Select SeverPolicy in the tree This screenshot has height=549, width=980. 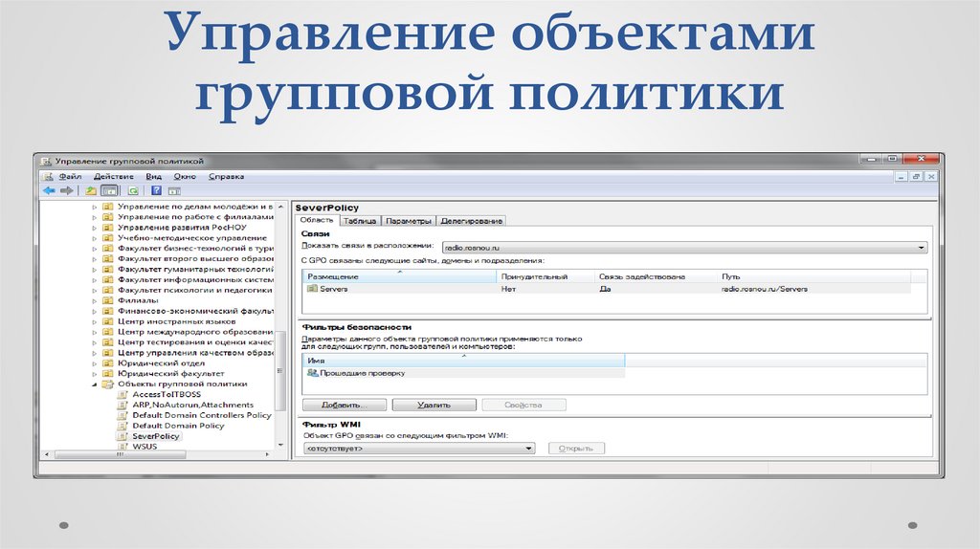click(x=156, y=436)
